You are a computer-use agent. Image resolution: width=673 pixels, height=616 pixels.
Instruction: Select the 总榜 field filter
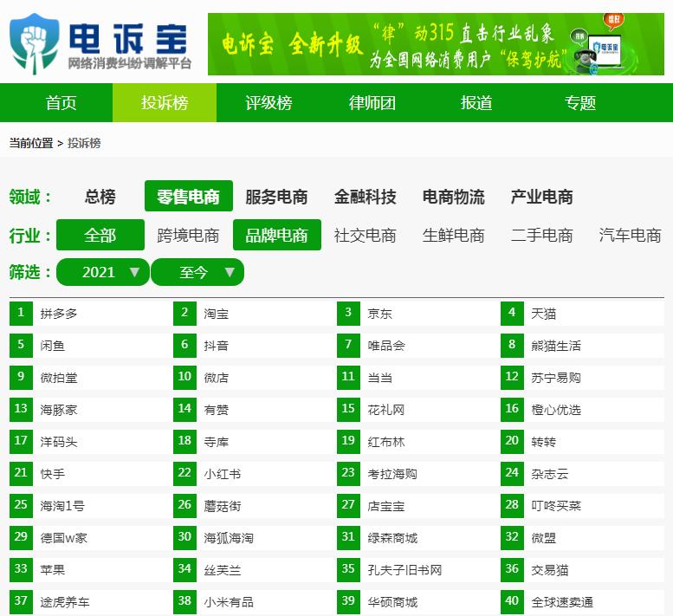pyautogui.click(x=100, y=197)
